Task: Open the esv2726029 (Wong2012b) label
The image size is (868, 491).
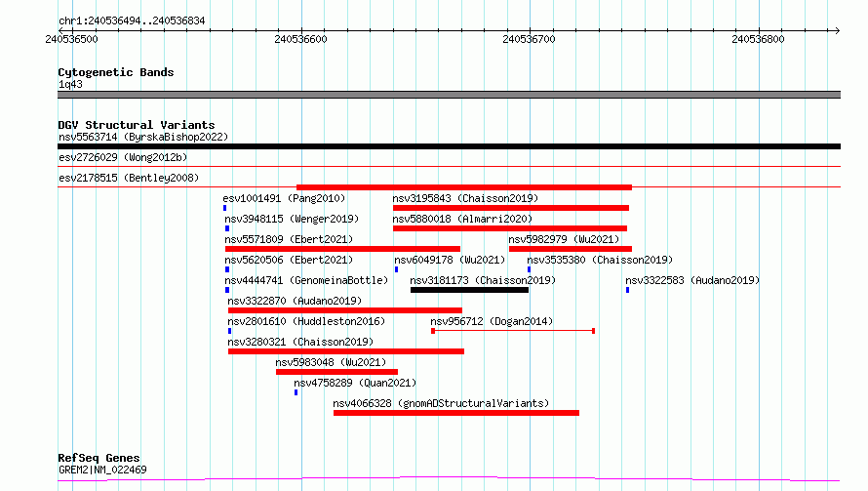Action: [x=123, y=157]
